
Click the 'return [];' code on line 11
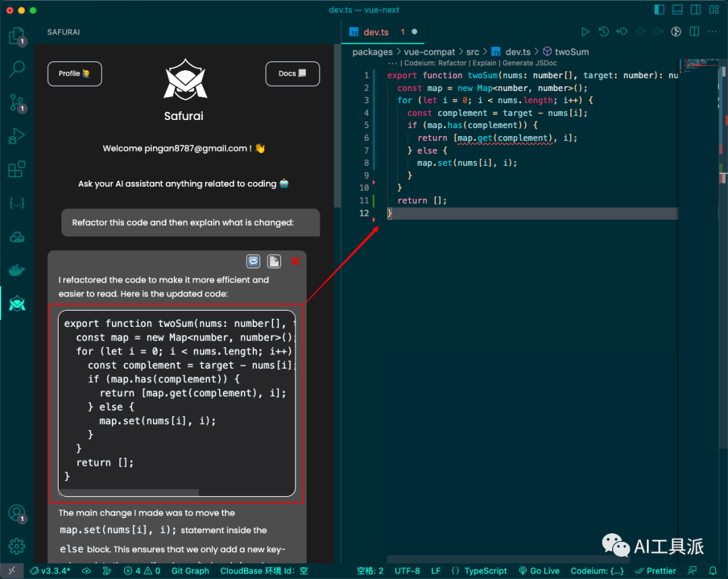tap(422, 201)
